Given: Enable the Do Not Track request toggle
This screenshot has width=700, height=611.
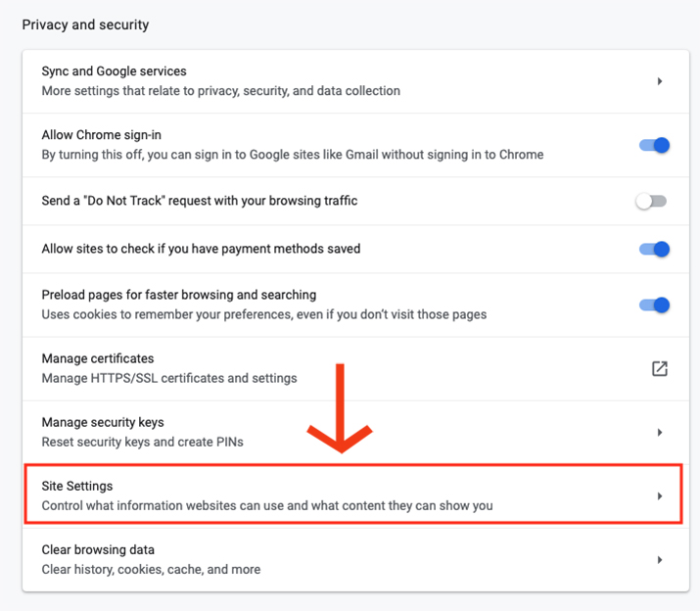Looking at the screenshot, I should click(x=652, y=201).
